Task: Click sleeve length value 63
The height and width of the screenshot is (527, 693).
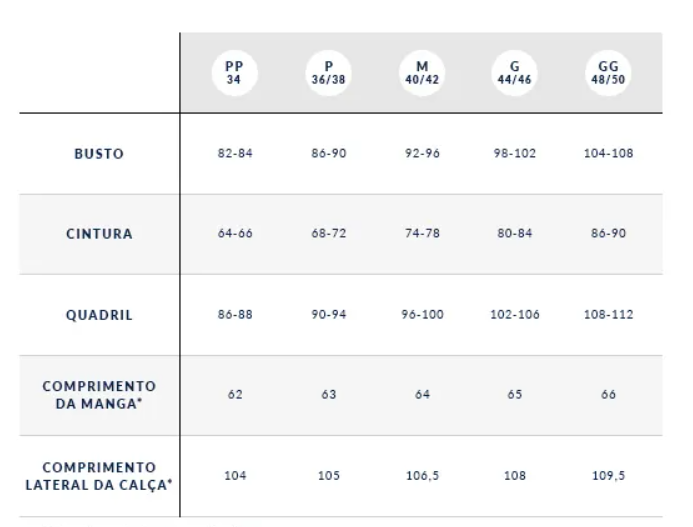Action: pyautogui.click(x=328, y=394)
